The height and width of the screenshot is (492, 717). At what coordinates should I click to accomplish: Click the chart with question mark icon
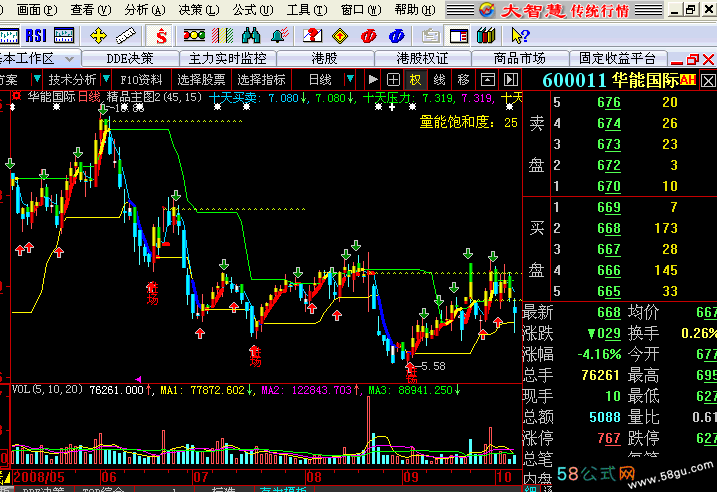[x=313, y=36]
